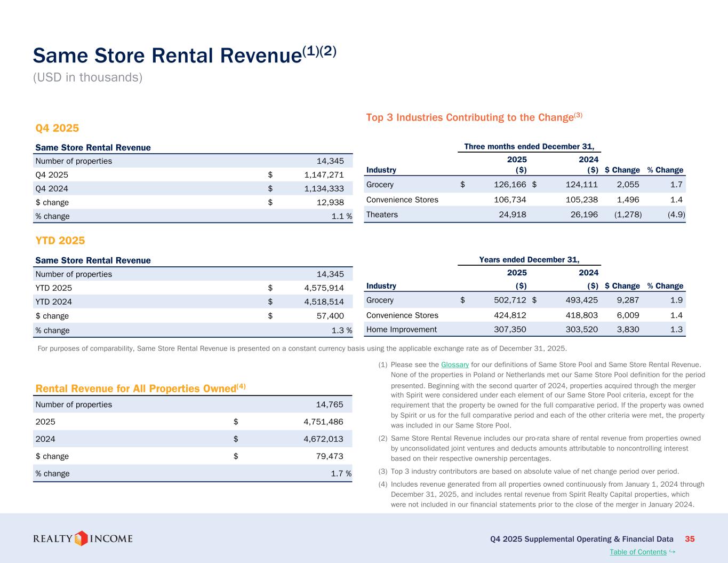
Task: Click page number 35 in the footer
Action: coord(690,539)
